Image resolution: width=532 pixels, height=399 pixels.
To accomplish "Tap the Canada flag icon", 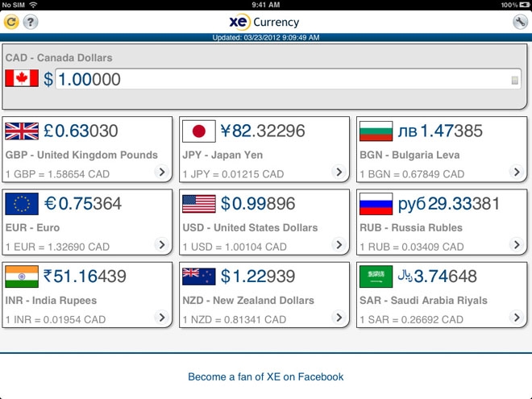I will point(22,79).
